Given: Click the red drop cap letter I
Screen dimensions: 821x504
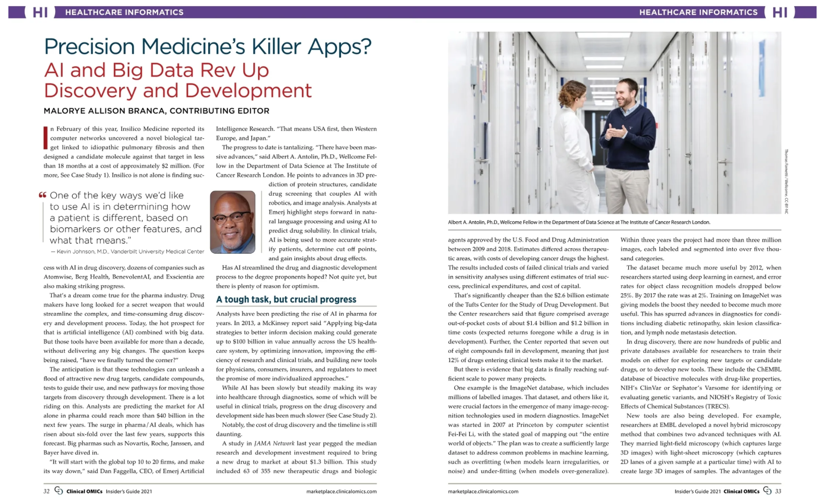Looking at the screenshot, I should tap(45, 138).
